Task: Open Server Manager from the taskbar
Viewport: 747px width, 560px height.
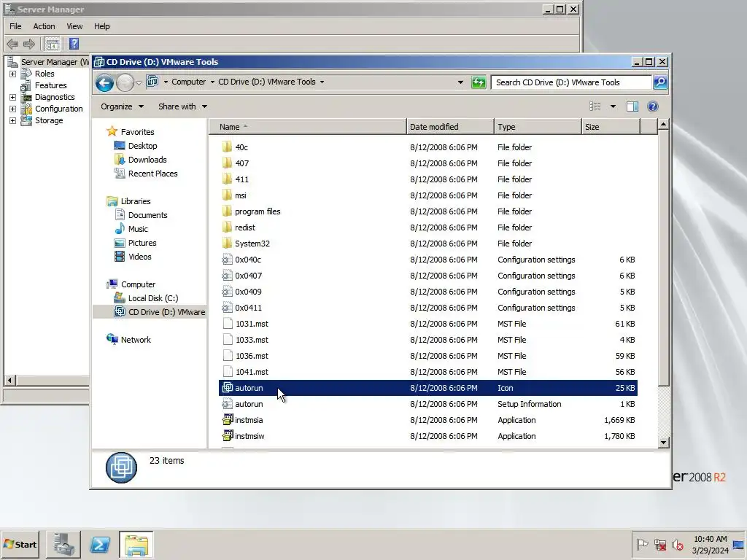Action: click(63, 544)
